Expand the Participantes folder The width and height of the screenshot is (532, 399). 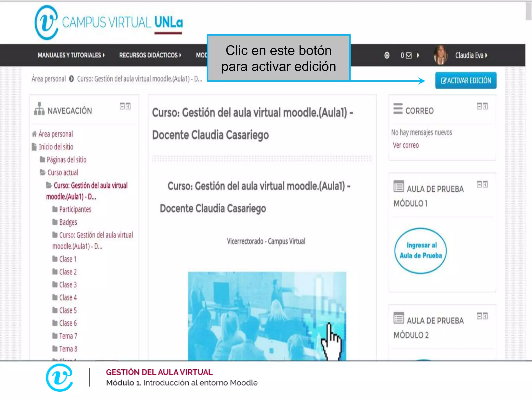pos(75,209)
